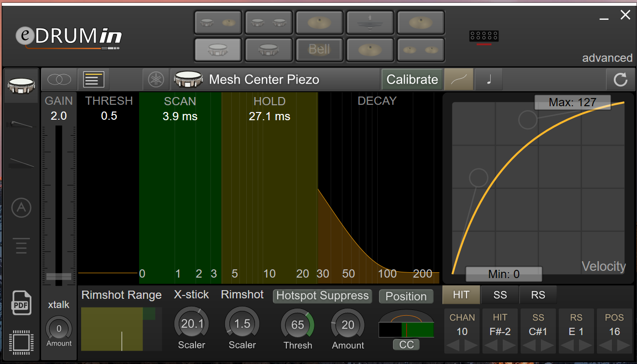Click the GAIN value 2.0
The image size is (637, 364).
point(59,116)
